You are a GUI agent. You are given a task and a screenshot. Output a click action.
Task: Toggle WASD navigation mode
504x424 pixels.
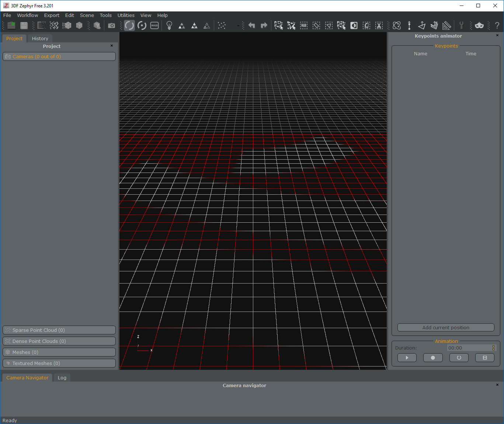click(x=154, y=25)
